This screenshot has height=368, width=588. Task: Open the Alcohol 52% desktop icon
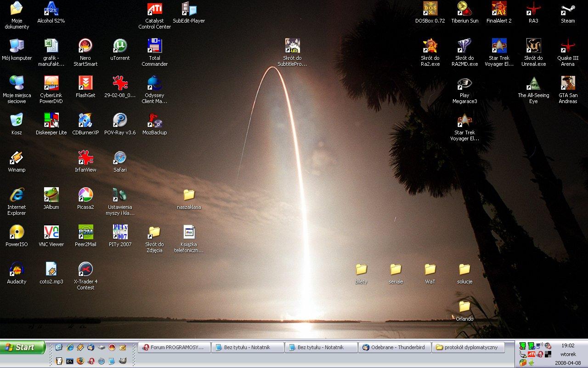(51, 12)
